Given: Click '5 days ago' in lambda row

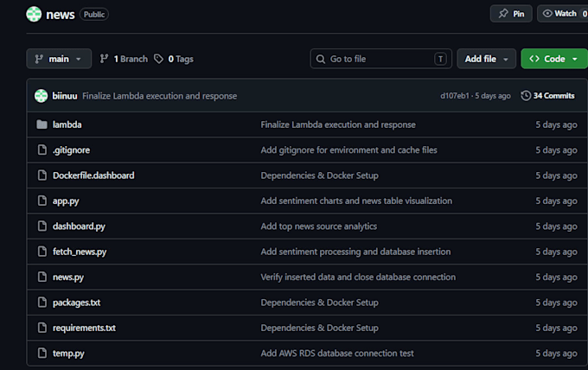Looking at the screenshot, I should point(557,124).
